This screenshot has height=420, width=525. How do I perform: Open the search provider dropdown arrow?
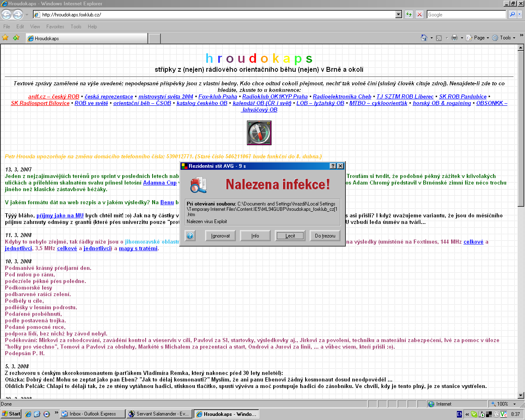coord(520,14)
